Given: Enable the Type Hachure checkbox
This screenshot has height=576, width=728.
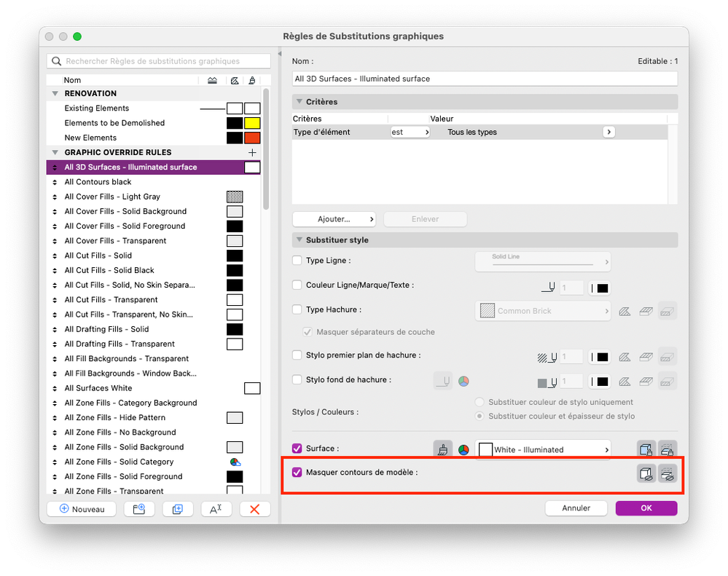Looking at the screenshot, I should coord(297,309).
